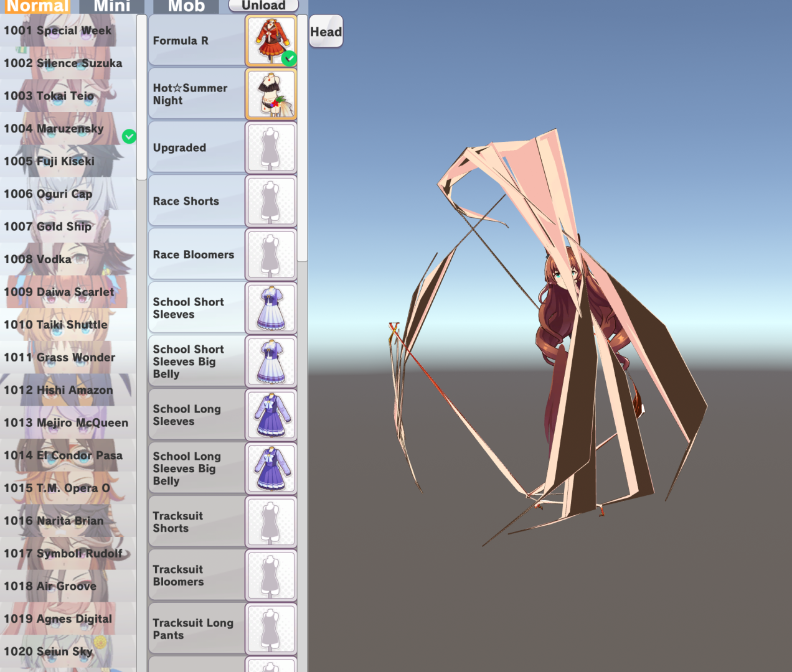Click the Race Bloomers label
The width and height of the screenshot is (792, 672).
[194, 254]
